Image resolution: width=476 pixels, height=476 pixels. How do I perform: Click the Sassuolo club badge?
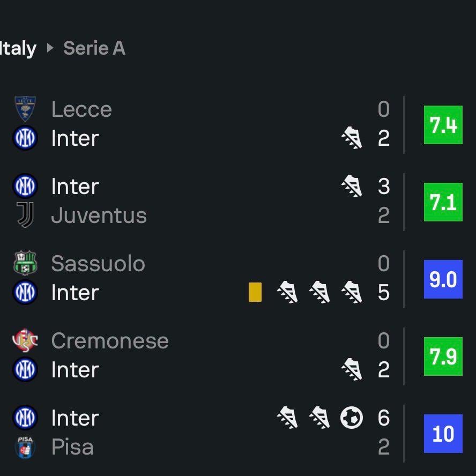tap(25, 263)
